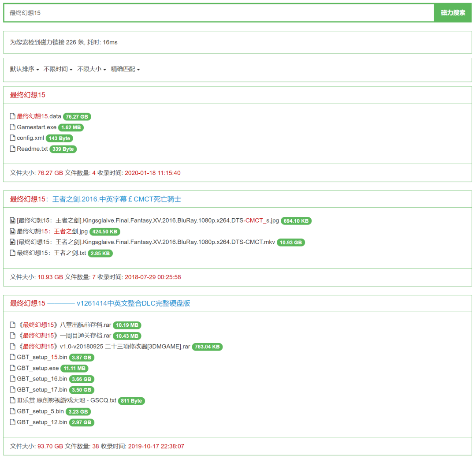This screenshot has width=476, height=459.
Task: Click the 10.19 MB size badge
Action: 127,325
